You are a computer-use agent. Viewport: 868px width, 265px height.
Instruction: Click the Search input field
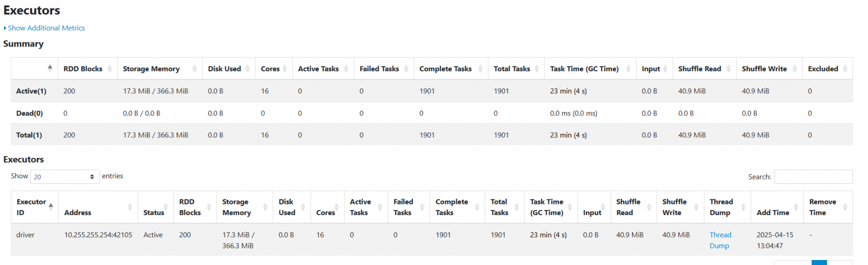813,177
